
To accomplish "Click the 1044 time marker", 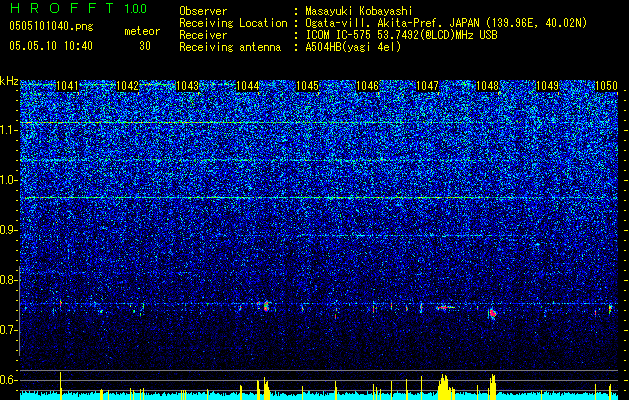I will [248, 86].
